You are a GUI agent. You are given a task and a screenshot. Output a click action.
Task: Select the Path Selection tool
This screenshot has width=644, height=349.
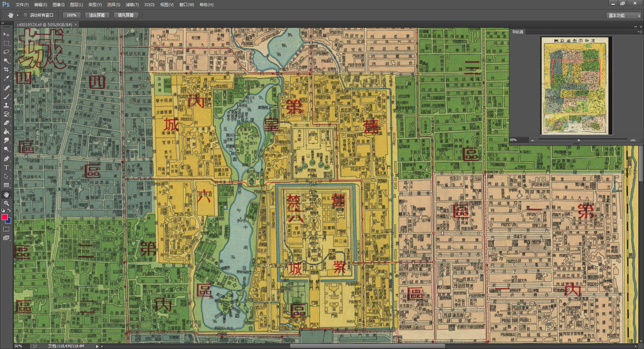[x=6, y=176]
